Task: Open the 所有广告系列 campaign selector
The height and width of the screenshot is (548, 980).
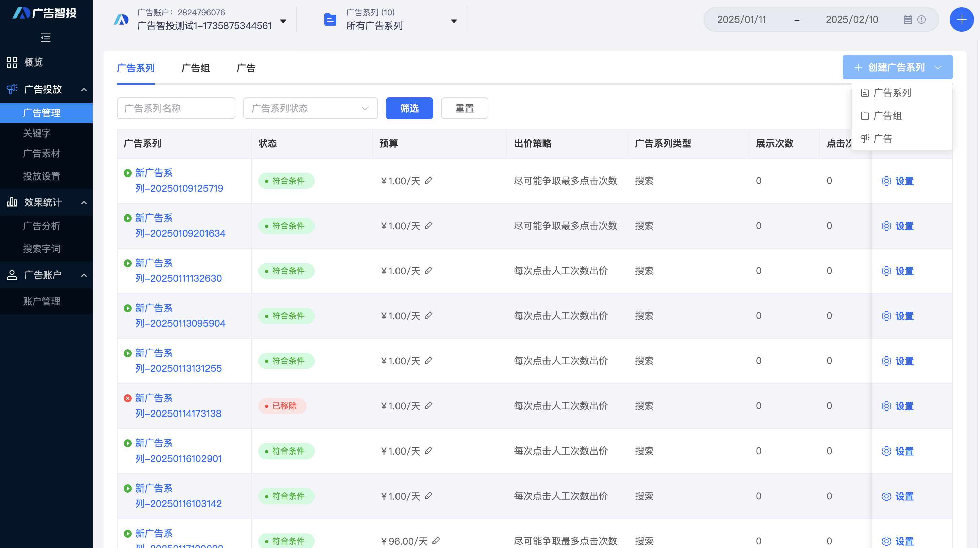Action: pos(453,22)
